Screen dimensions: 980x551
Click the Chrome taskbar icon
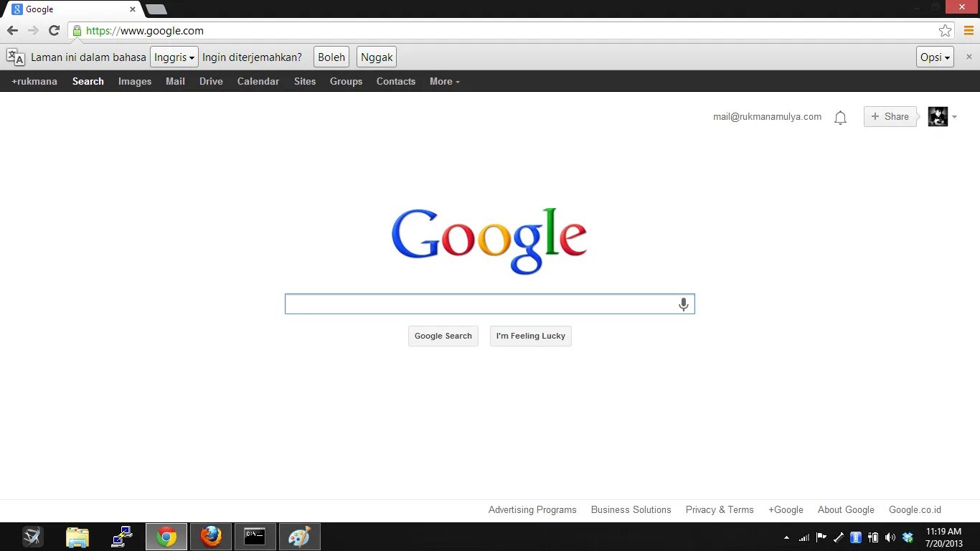click(166, 537)
